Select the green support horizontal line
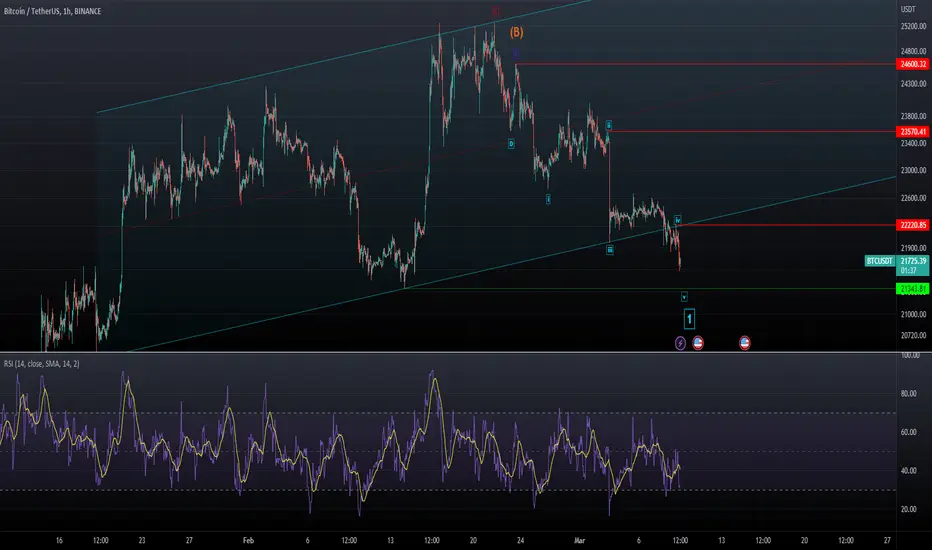This screenshot has height=550, width=932. coord(648,289)
